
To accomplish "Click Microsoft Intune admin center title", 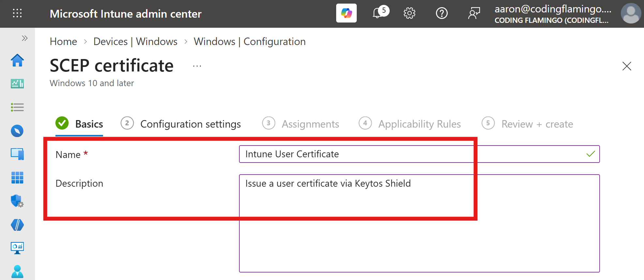I will [x=126, y=14].
